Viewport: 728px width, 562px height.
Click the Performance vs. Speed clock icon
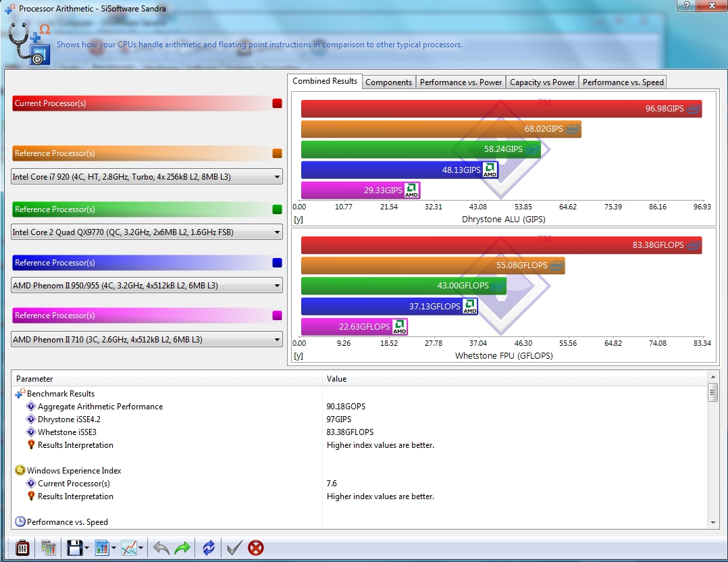pos(20,521)
